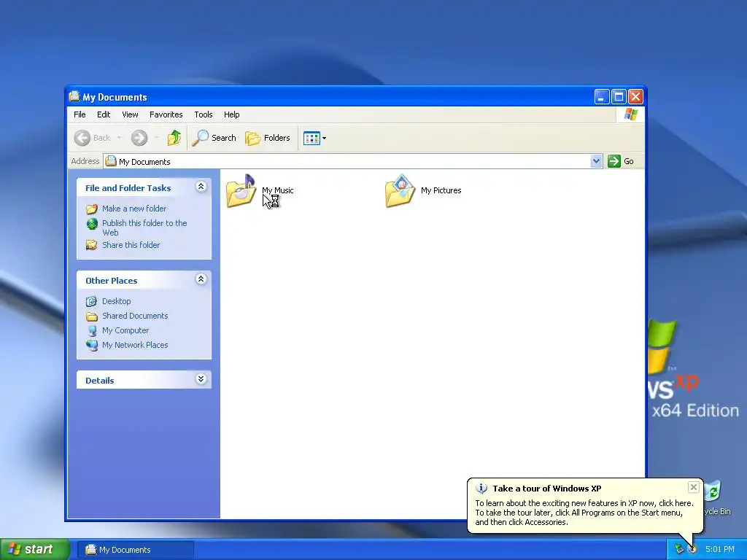The width and height of the screenshot is (747, 560).
Task: Click the Shared Documents folder icon
Action: tap(92, 316)
